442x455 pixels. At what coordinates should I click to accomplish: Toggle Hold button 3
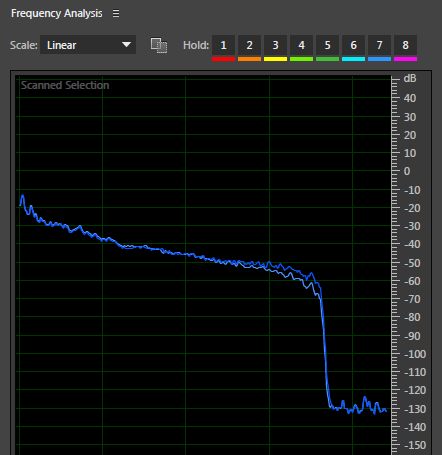point(275,45)
